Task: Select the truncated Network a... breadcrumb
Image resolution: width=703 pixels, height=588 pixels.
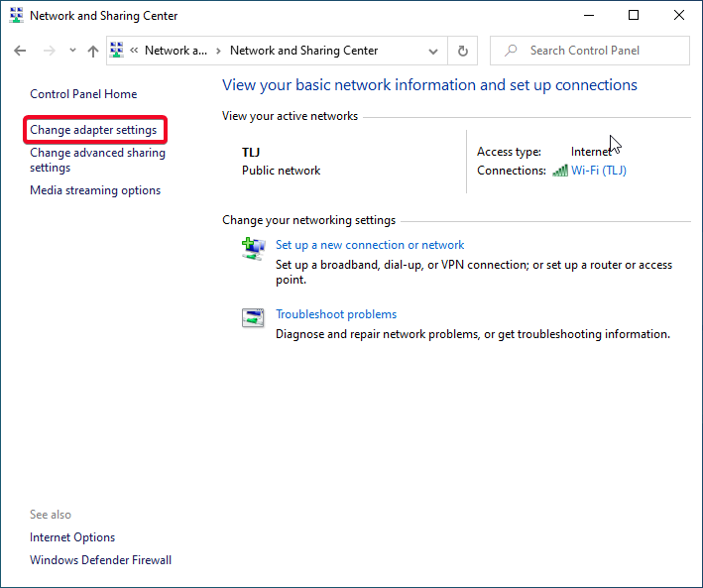Action: 176,51
